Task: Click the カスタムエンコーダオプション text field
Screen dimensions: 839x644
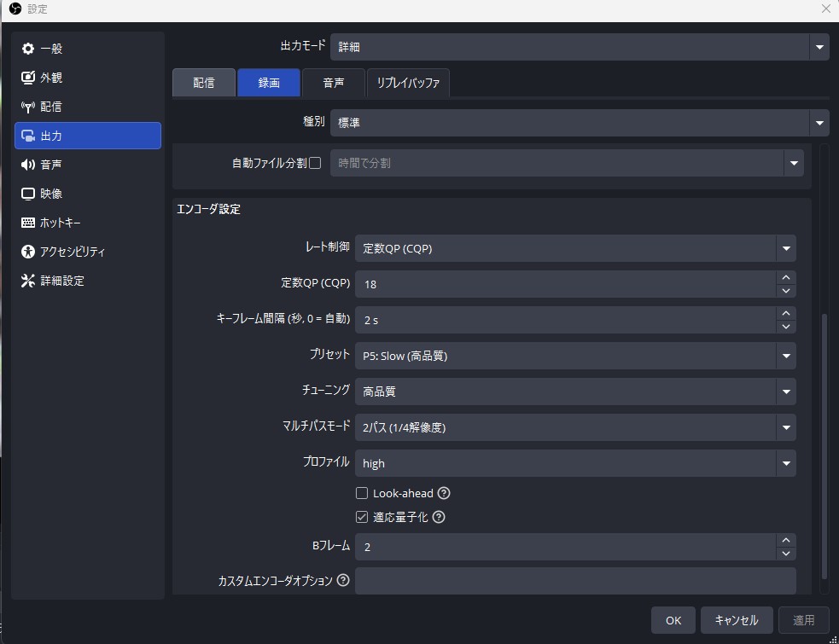Action: coord(576,581)
